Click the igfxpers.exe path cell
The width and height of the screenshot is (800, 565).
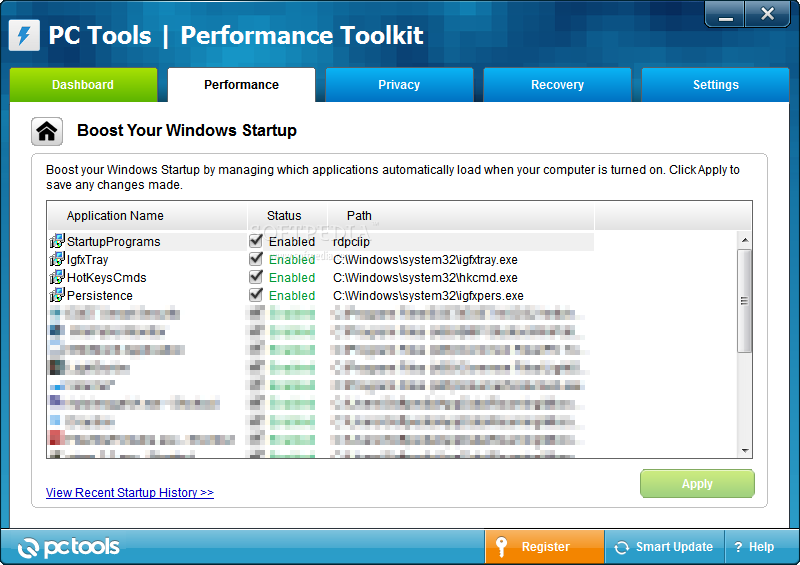428,296
